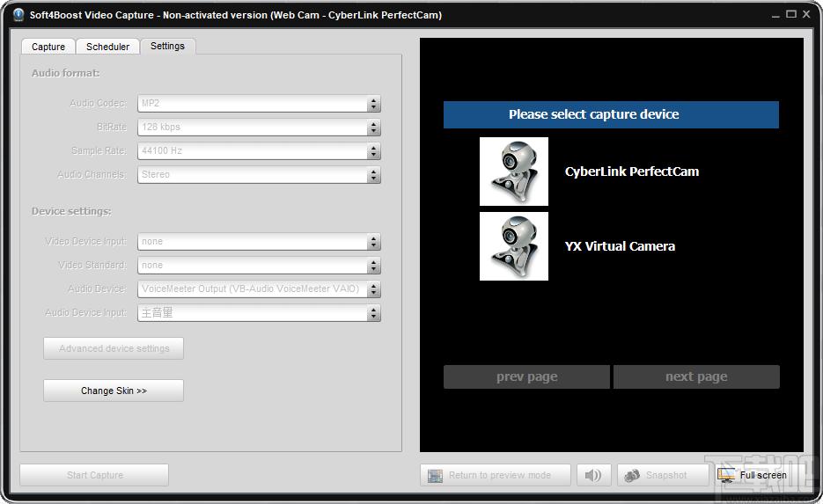Open the Audio Device dropdown
The height and width of the screenshot is (504, 823).
259,289
